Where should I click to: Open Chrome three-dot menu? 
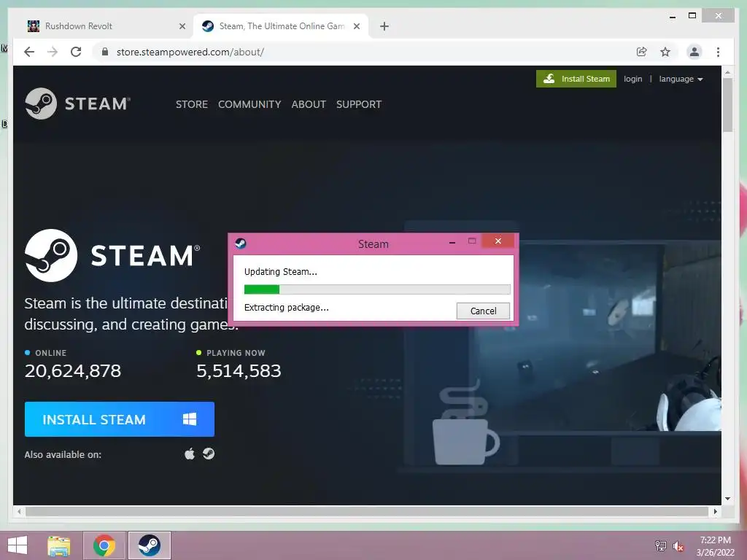(718, 52)
